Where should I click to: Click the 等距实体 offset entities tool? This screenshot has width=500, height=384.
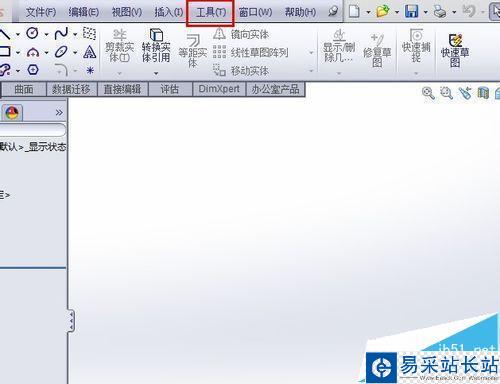point(193,51)
